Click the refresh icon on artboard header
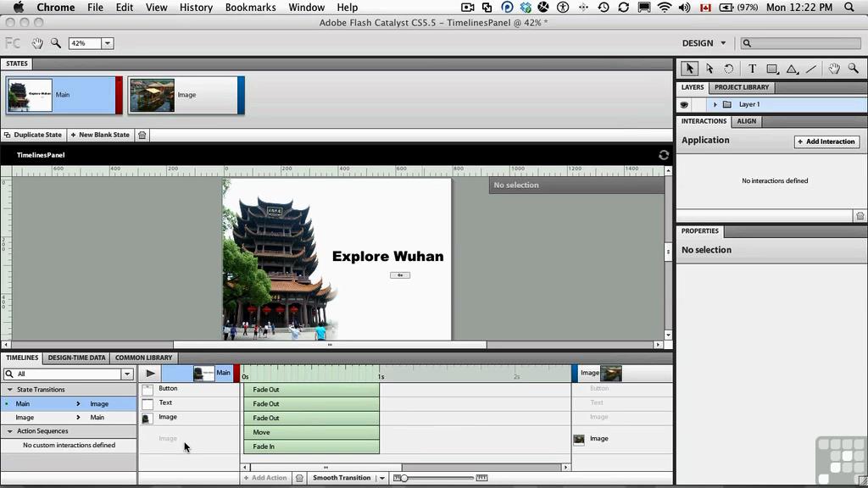Viewport: 868px width, 488px height. (x=663, y=155)
